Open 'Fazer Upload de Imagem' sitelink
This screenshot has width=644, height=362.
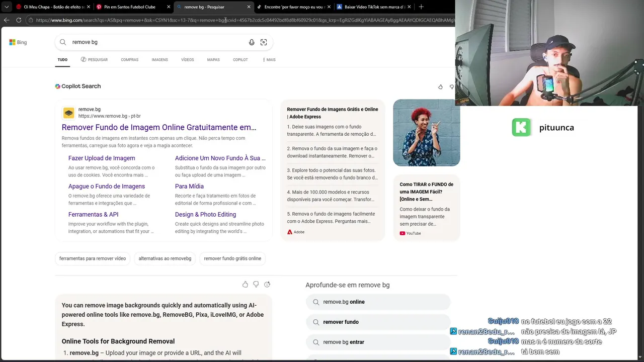click(x=102, y=158)
